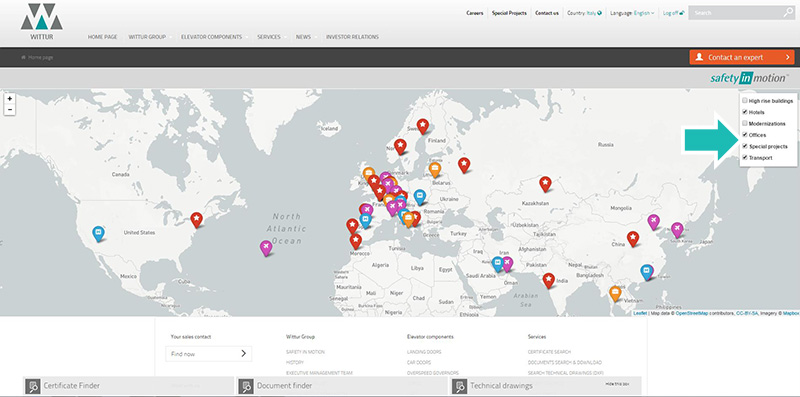Click the Find now button
The width and height of the screenshot is (800, 397).
(x=209, y=354)
